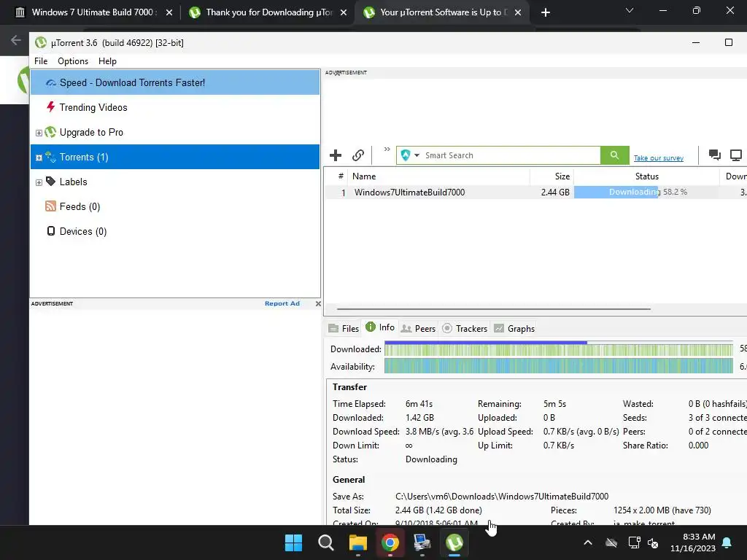Click the chat bubbles icon in toolbar

pyautogui.click(x=714, y=155)
